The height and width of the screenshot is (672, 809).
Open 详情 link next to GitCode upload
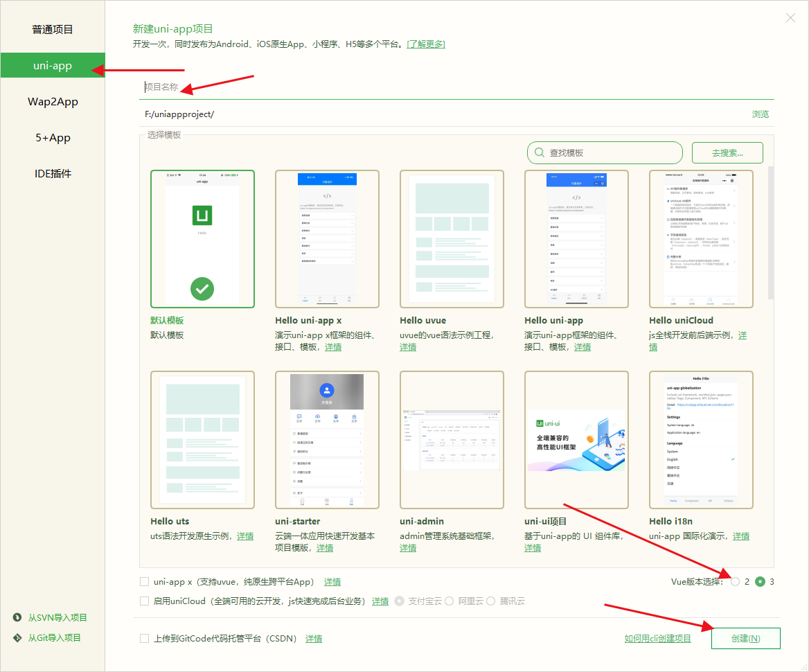(x=314, y=639)
